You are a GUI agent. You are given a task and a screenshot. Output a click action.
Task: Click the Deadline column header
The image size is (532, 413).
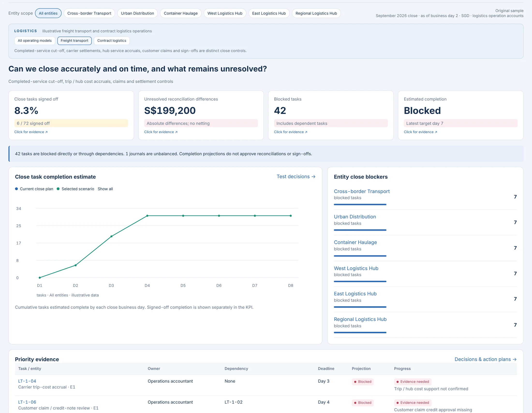[x=326, y=369]
